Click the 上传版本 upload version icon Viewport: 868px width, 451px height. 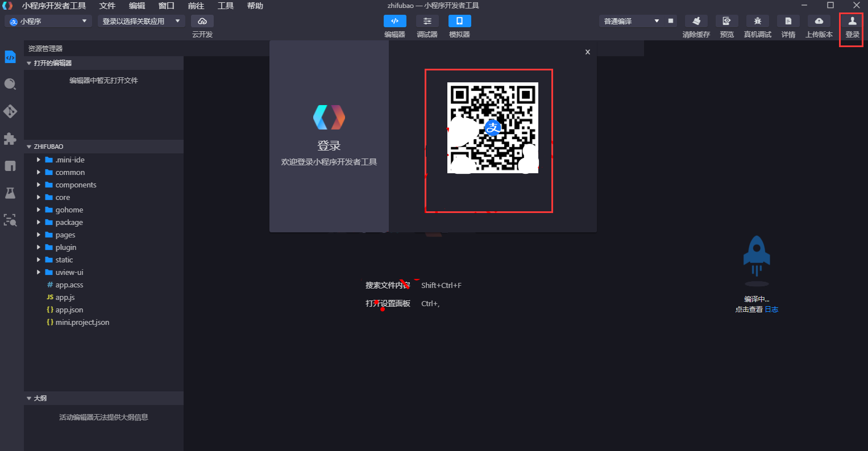point(819,21)
